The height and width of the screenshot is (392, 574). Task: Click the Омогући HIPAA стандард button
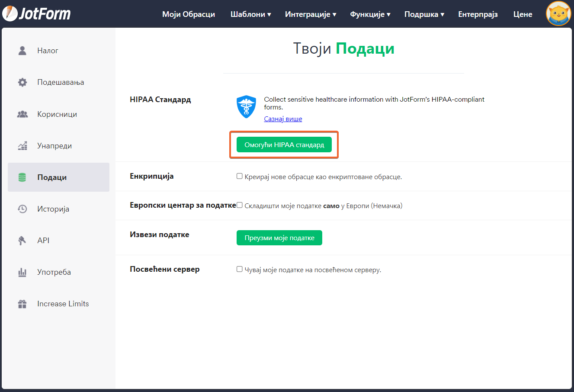tap(284, 145)
